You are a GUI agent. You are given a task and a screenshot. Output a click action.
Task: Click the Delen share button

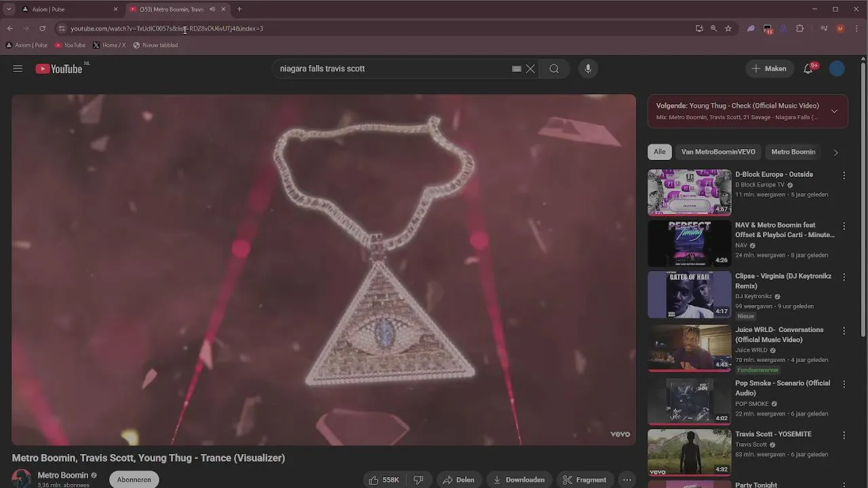(458, 480)
